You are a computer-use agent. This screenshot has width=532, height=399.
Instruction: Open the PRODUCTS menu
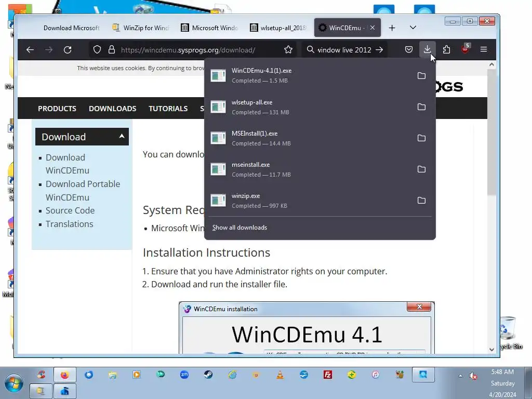point(57,109)
